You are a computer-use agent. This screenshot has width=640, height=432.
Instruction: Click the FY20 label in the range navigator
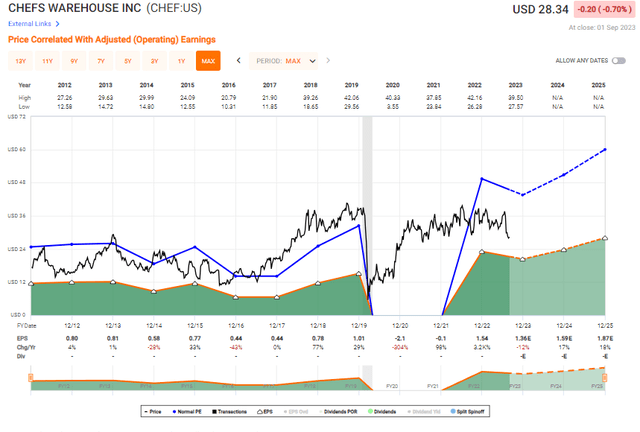[392, 386]
